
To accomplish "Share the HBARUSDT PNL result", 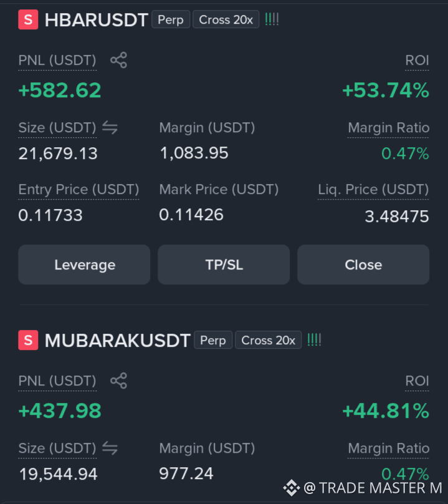I will pos(118,60).
